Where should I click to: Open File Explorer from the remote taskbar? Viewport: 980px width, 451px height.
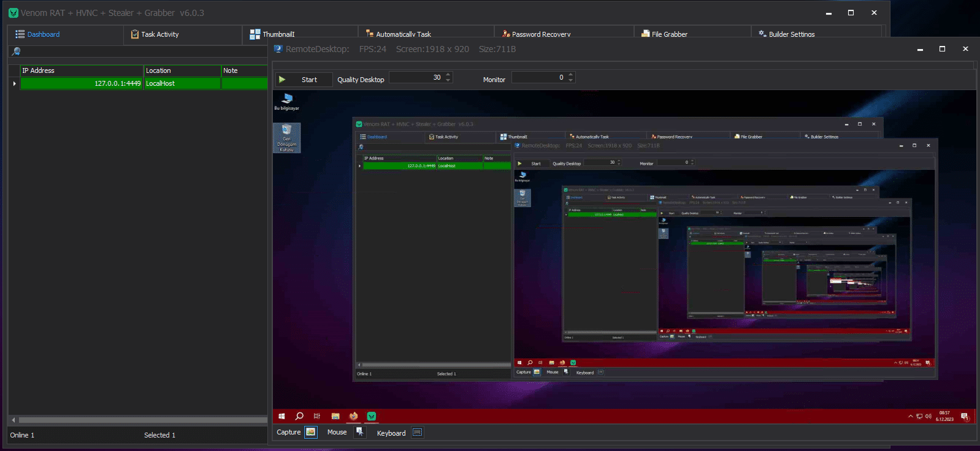[335, 416]
